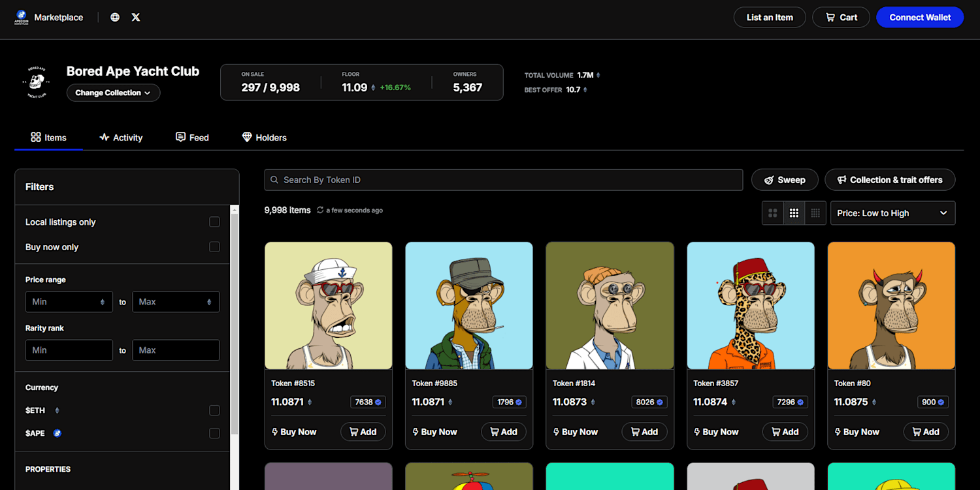Enable Local listings only checkbox
The image size is (980, 490).
click(x=214, y=222)
